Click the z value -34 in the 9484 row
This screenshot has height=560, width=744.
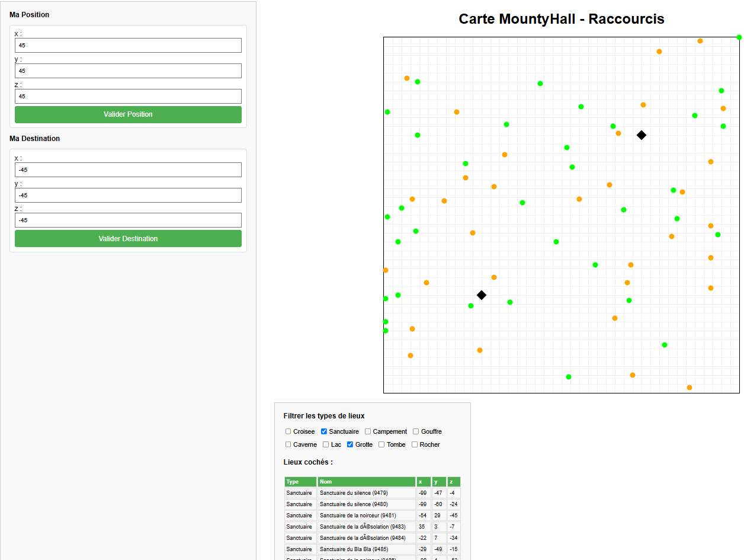click(x=453, y=538)
